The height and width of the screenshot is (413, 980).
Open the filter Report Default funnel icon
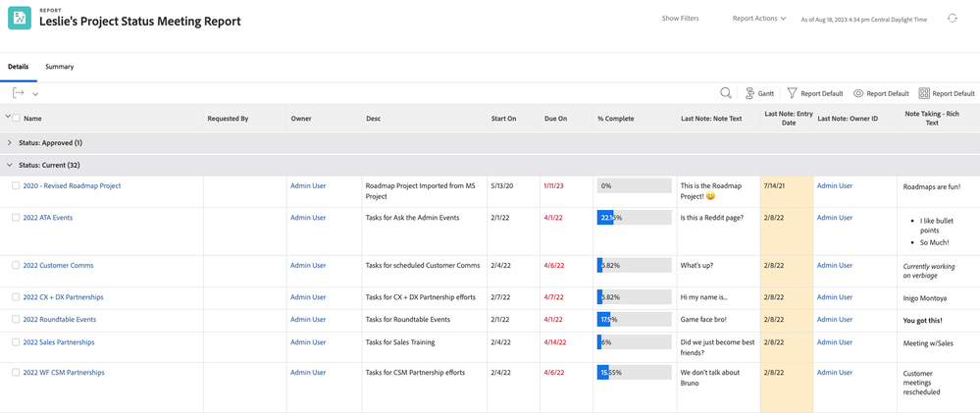tap(793, 93)
